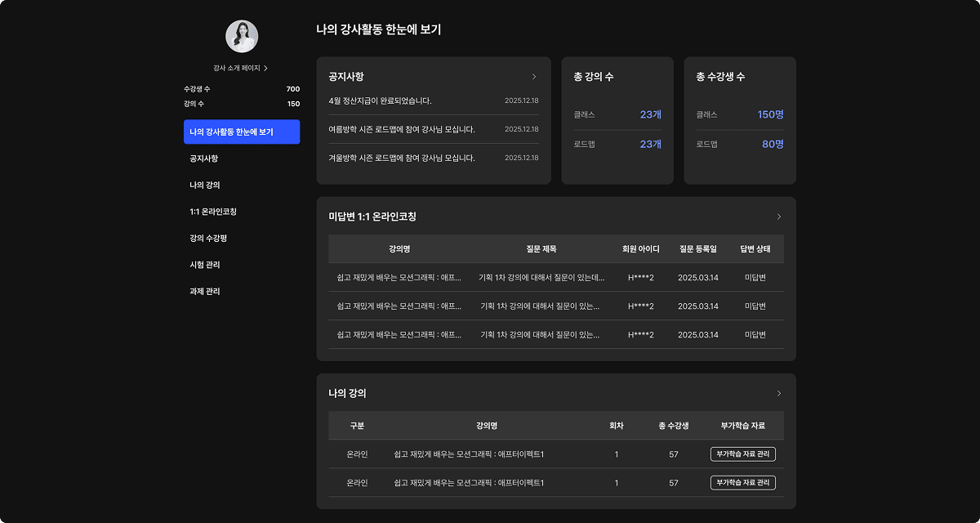Open notice 4월 정산지급이 완료되었습니다
The image size is (980, 523).
pos(381,101)
